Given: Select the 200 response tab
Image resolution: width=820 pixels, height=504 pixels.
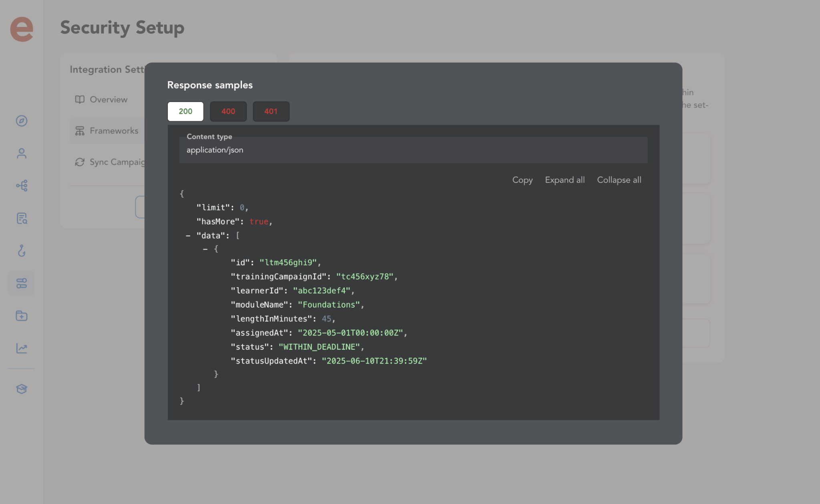Looking at the screenshot, I should (185, 111).
